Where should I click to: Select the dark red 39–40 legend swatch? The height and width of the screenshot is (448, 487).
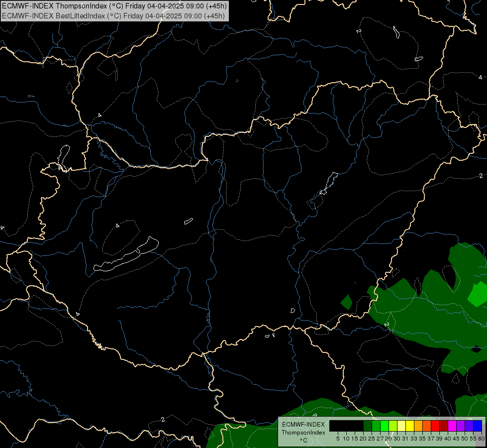(444, 426)
